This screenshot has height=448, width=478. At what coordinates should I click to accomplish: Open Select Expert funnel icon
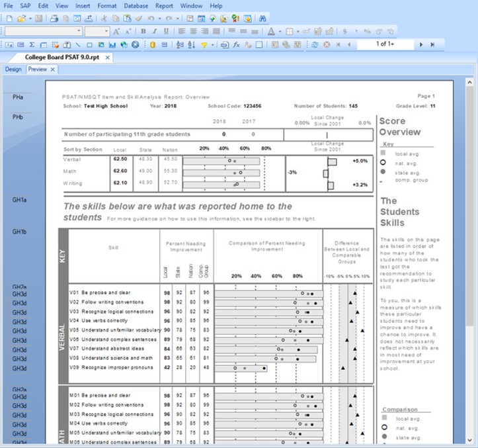(204, 45)
